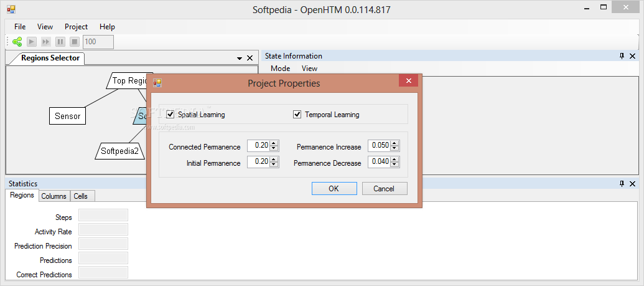Click the fast-forward toolbar button
This screenshot has width=644, height=286.
[46, 42]
